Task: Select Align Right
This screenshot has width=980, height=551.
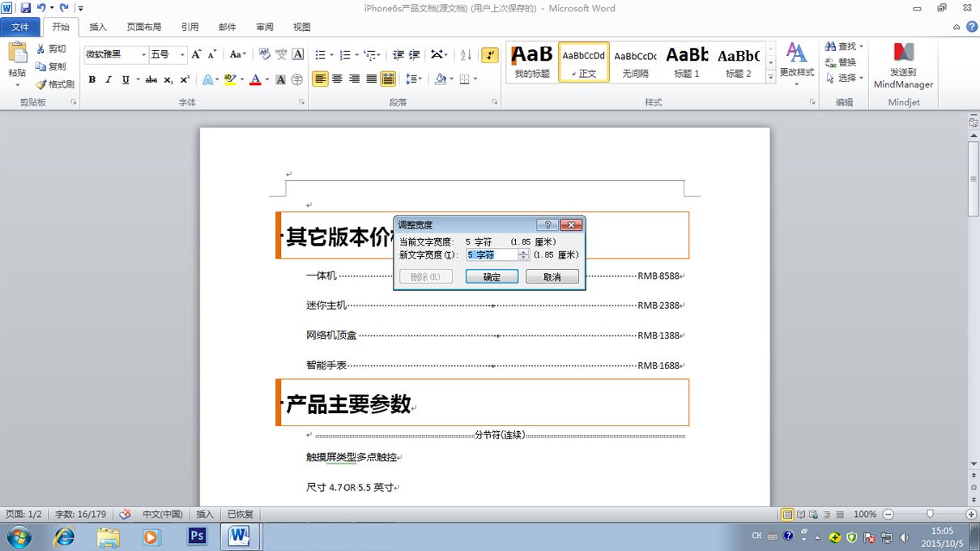Action: pyautogui.click(x=354, y=79)
